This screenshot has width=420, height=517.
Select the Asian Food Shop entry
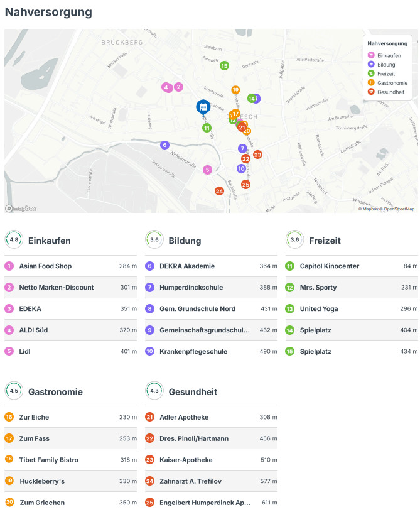tap(70, 266)
